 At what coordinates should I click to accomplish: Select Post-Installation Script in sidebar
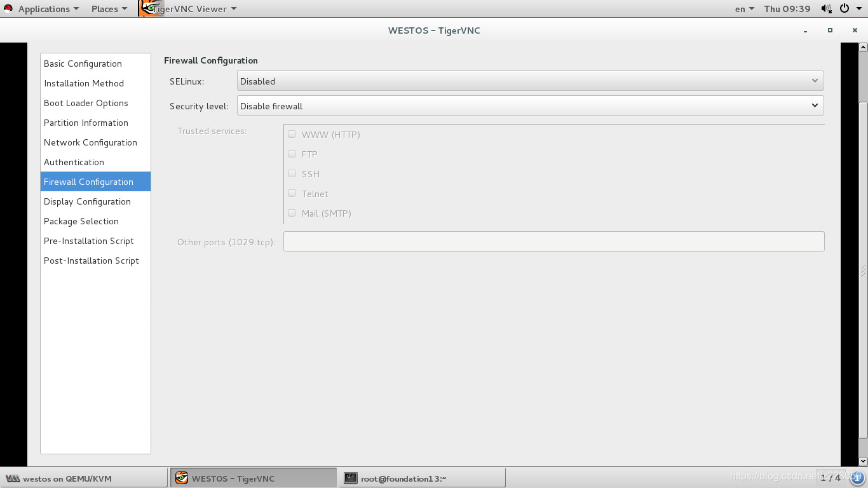tap(95, 261)
